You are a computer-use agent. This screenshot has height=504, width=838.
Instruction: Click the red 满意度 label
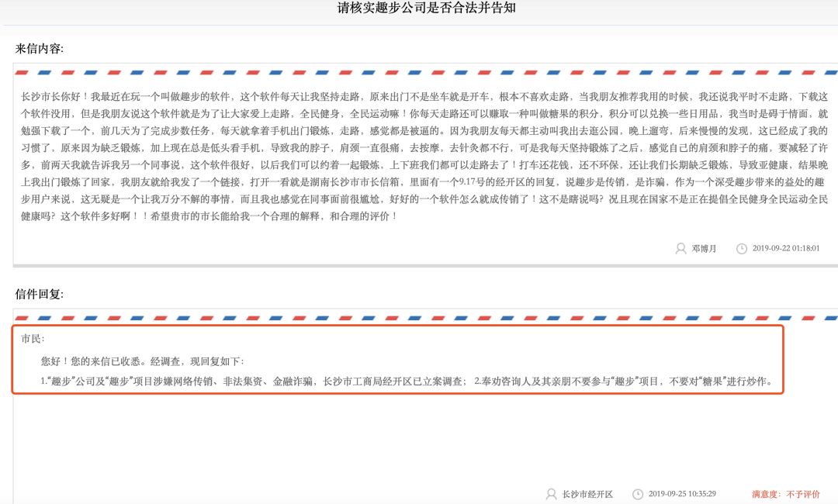coord(766,492)
